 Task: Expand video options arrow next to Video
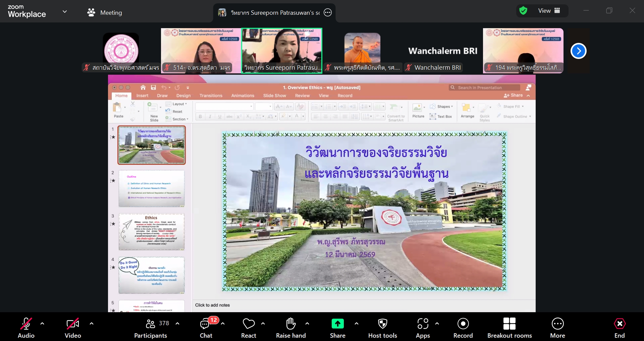coord(92,324)
